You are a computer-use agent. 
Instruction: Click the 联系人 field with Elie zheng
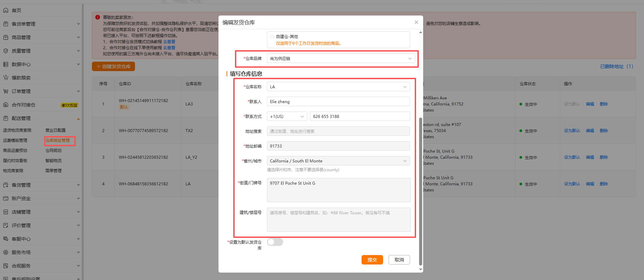338,102
